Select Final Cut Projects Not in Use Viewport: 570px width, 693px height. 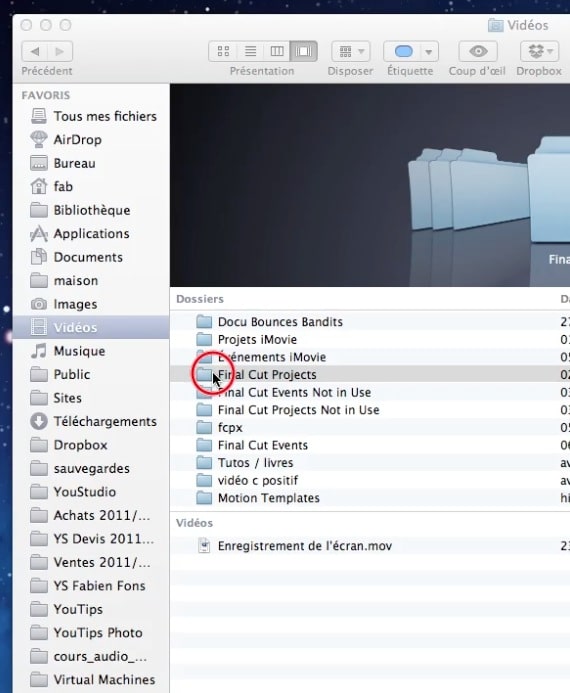point(370,410)
